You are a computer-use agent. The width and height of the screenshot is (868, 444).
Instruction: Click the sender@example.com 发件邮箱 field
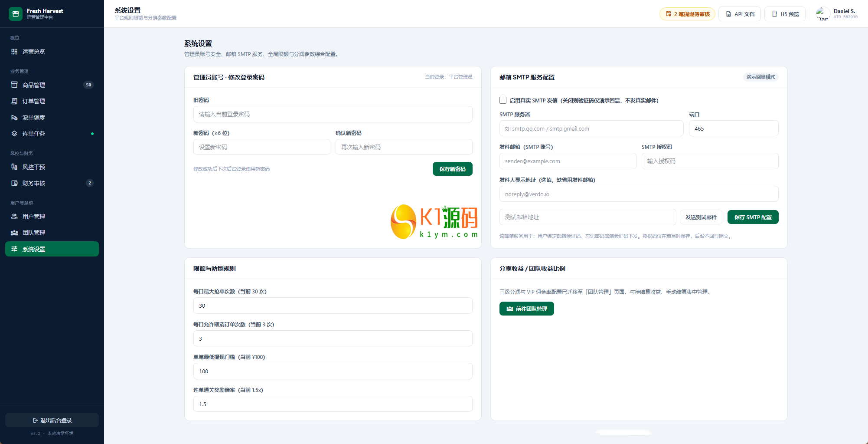(x=568, y=161)
